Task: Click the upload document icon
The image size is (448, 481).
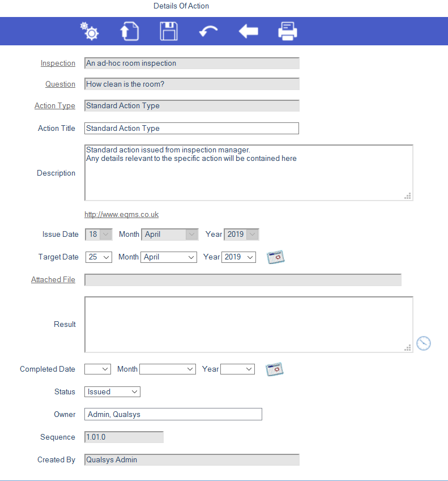Action: [x=129, y=31]
